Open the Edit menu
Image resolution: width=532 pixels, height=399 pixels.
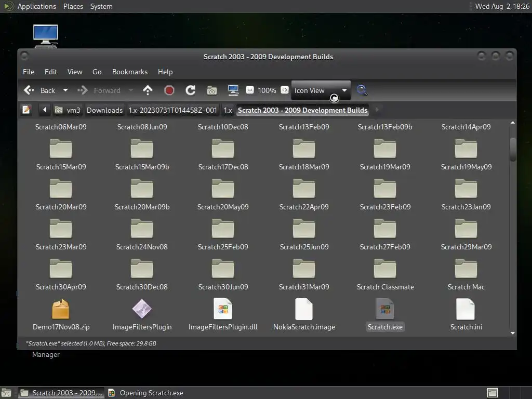click(50, 72)
